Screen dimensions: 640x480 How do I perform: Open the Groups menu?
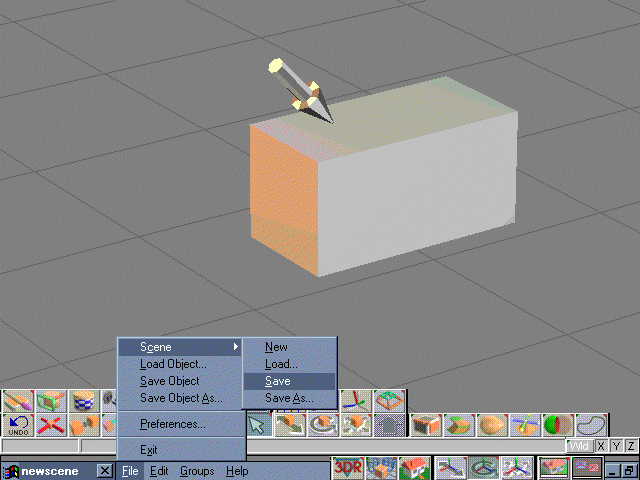coord(197,470)
